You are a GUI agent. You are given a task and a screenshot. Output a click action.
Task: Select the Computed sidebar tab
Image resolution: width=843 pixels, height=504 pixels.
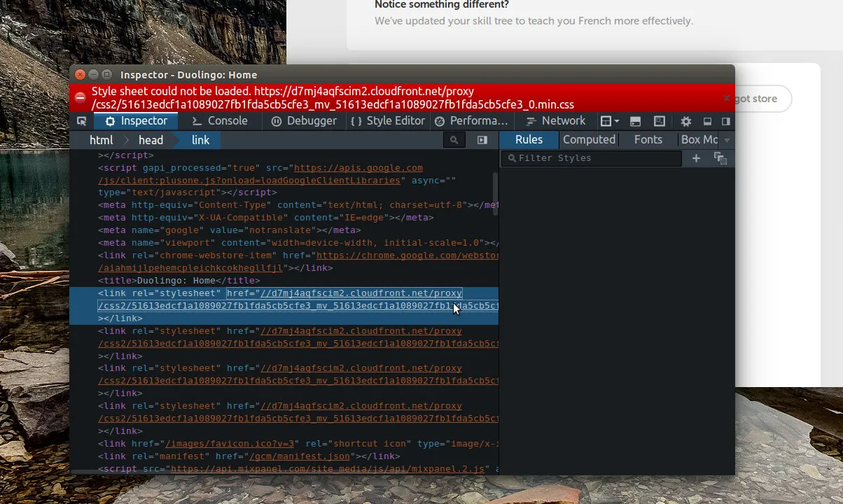click(x=589, y=140)
